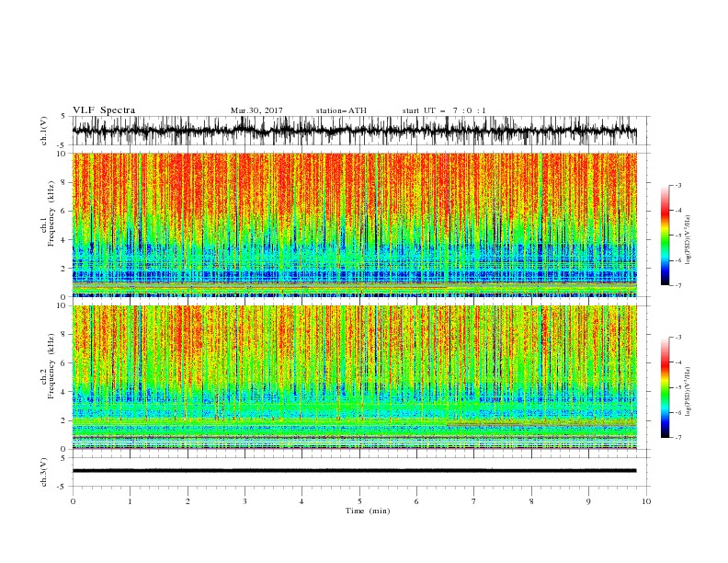Click the time axis tick labeled 10
This screenshot has width=728, height=563.
pos(646,501)
